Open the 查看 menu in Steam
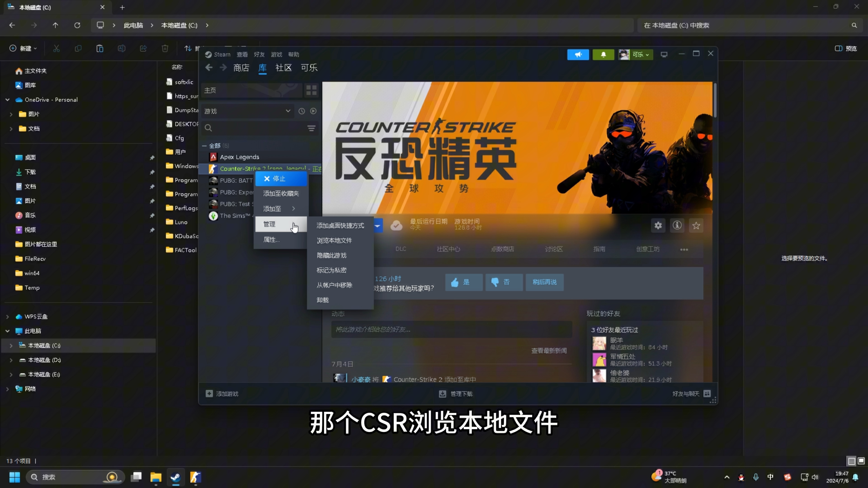Image resolution: width=868 pixels, height=488 pixels. tap(242, 54)
